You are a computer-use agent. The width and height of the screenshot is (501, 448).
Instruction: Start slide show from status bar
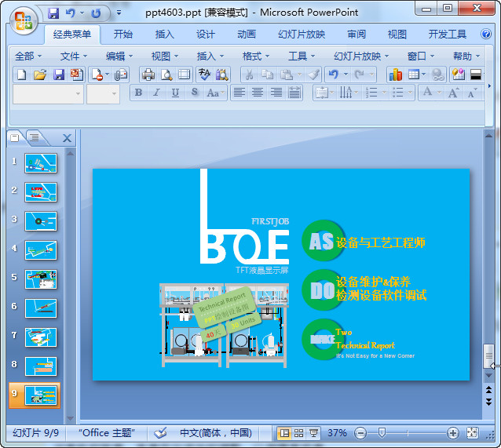tap(313, 433)
